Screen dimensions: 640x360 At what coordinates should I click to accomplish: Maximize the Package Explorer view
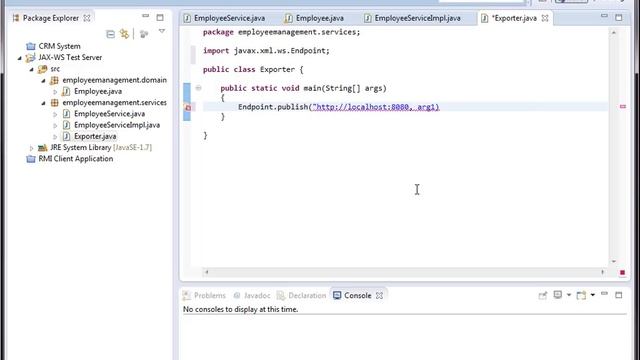pos(160,18)
